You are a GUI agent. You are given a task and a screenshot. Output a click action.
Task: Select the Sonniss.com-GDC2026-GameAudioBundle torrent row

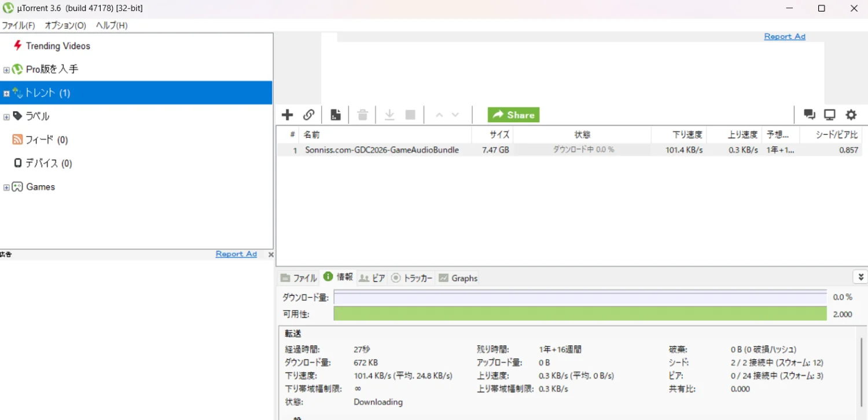(382, 150)
